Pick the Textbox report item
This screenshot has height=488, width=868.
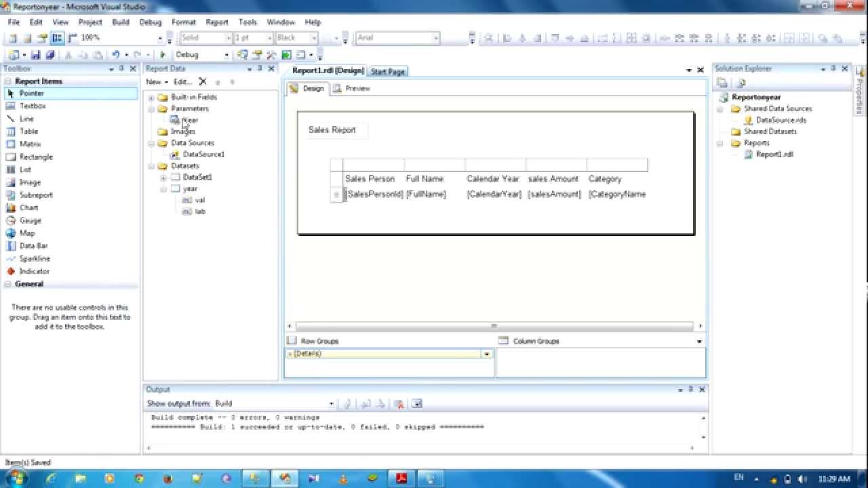(32, 106)
